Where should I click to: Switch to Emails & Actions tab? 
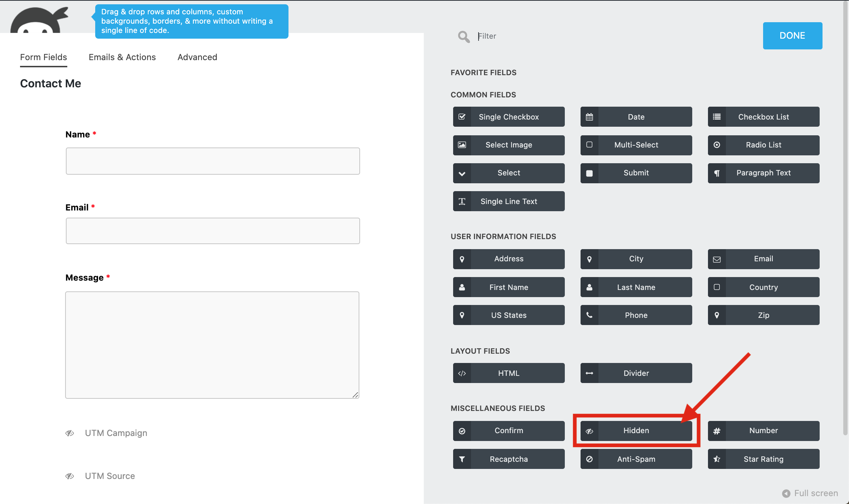pos(122,57)
